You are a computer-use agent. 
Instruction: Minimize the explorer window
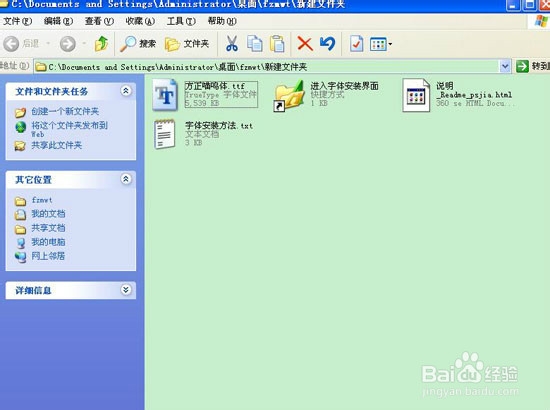click(513, 5)
